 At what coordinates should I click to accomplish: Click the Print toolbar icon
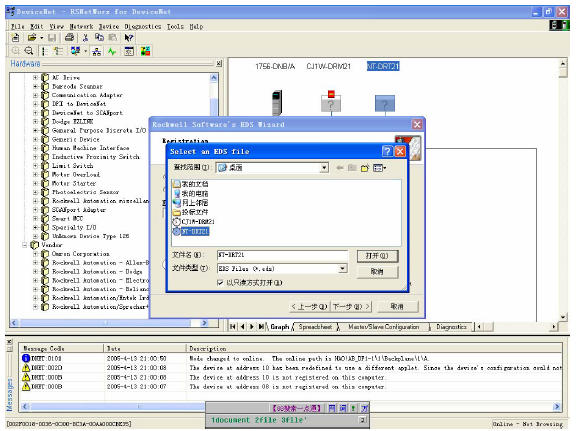point(69,38)
